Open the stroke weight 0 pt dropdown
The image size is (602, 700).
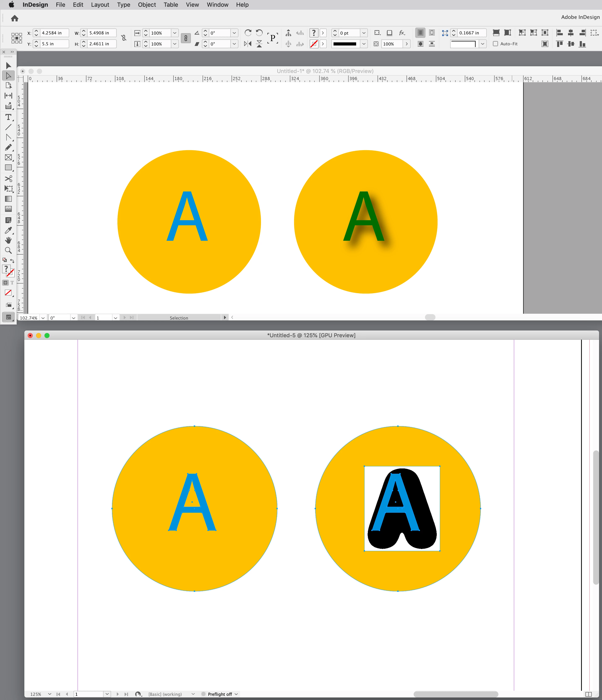point(364,33)
